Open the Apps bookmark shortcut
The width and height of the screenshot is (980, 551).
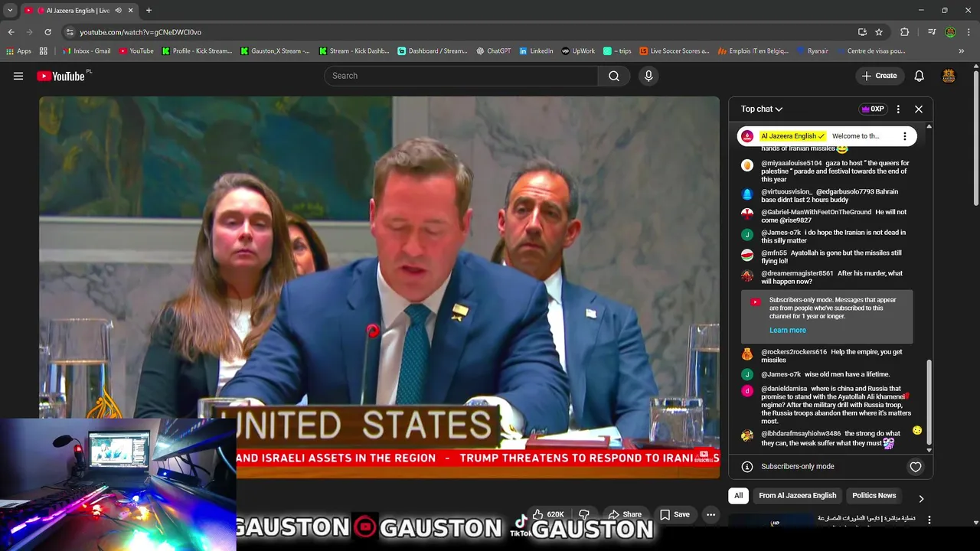coord(19,51)
